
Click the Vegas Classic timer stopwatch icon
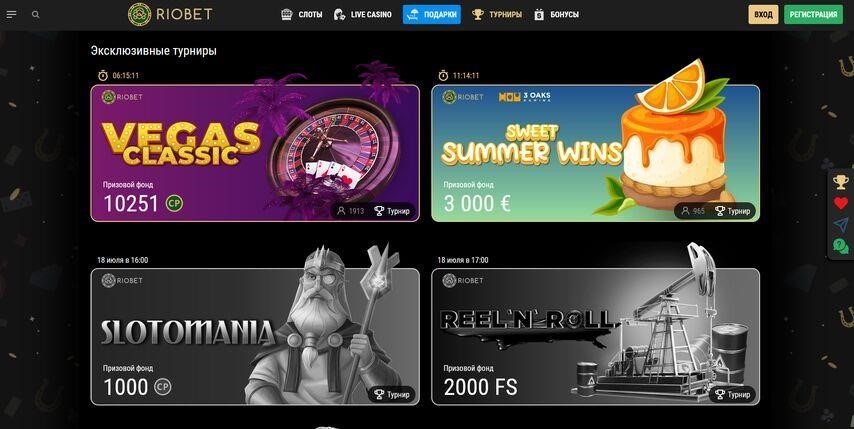click(x=102, y=75)
